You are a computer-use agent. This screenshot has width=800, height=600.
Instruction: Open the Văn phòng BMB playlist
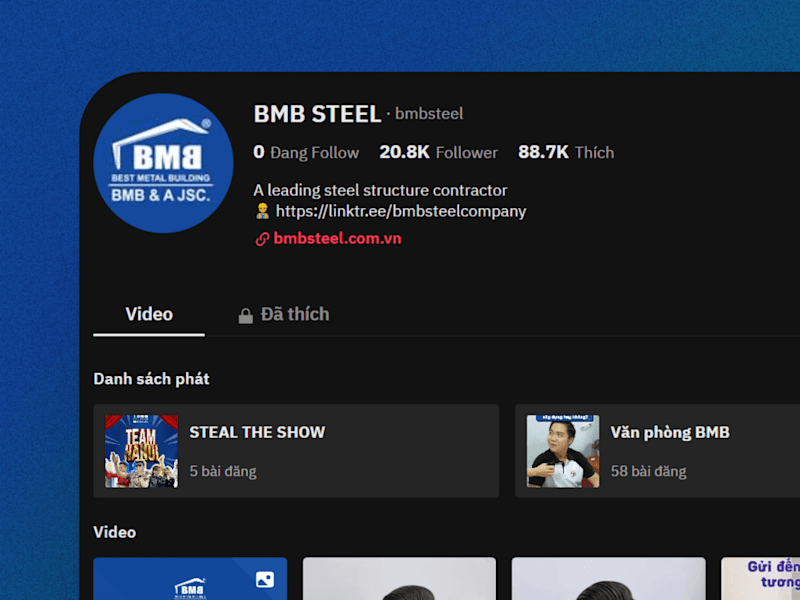[x=657, y=451]
